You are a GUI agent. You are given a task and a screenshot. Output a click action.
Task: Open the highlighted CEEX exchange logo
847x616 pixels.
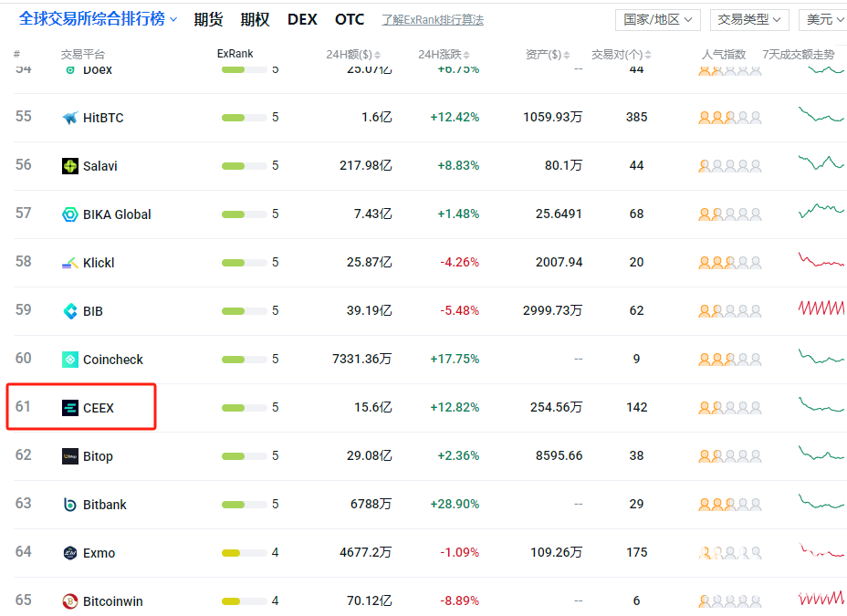pyautogui.click(x=72, y=407)
